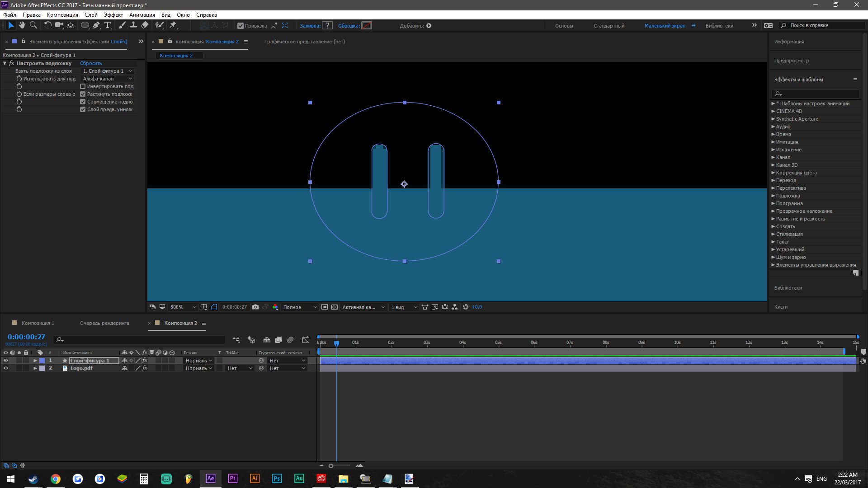Switch to Композиция 1 timeline tab
This screenshot has width=868, height=488.
tap(38, 323)
